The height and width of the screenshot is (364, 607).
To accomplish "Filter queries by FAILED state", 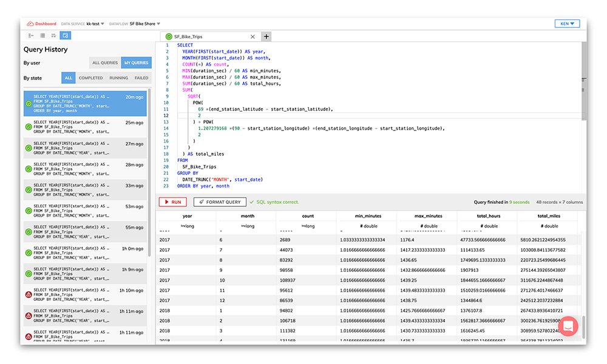I will 140,77.
